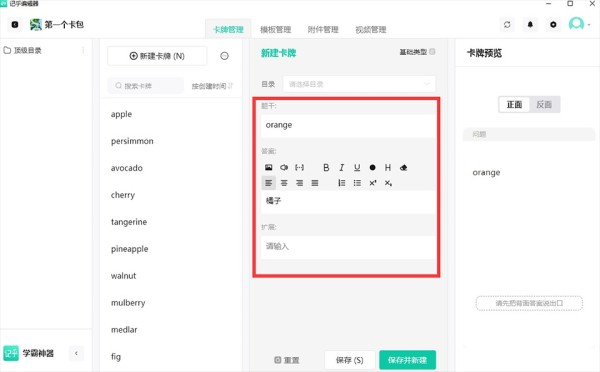Screen dimensions: 600x372
Task: Click the card pack thumbnail image
Action: 36,24
